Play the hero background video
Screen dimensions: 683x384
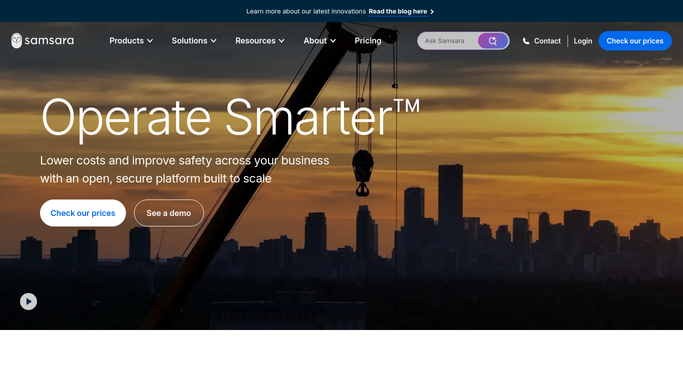(28, 301)
